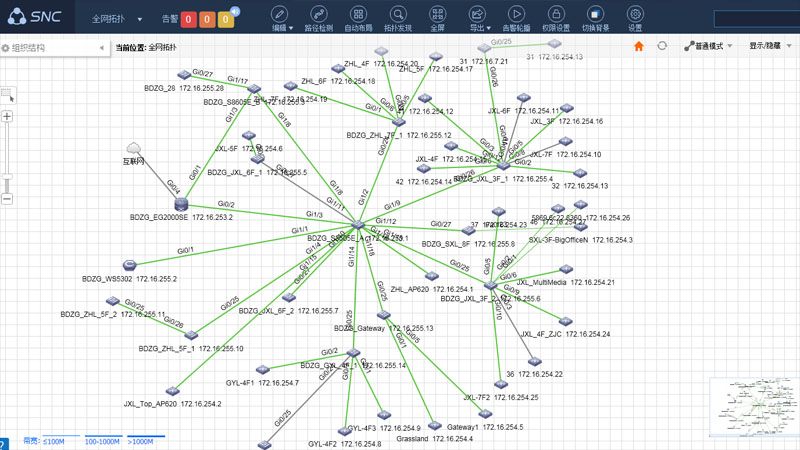Click the 编辑 (Edit) toolbar icon
Viewport: 800px width, 450px height.
[280, 18]
